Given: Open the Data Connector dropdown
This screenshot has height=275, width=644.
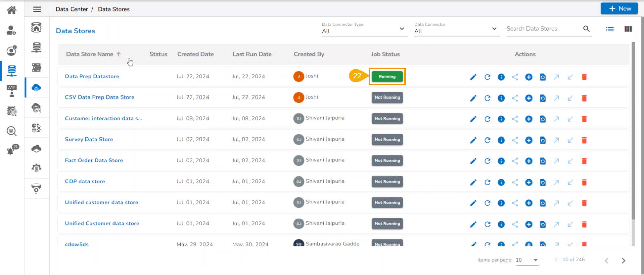Looking at the screenshot, I should coord(456,29).
